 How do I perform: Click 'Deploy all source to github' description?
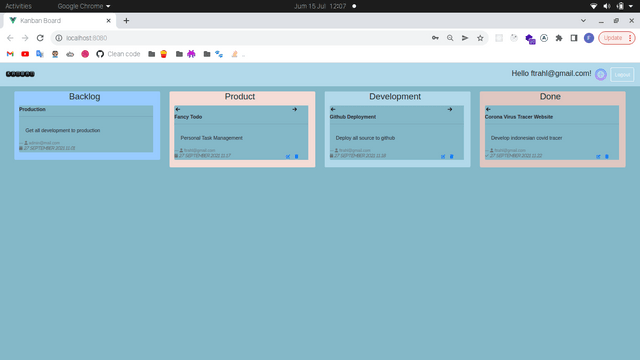pos(365,138)
